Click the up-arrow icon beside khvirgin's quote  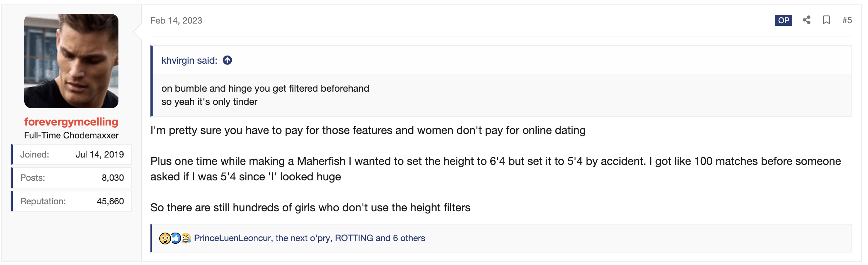pyautogui.click(x=227, y=60)
